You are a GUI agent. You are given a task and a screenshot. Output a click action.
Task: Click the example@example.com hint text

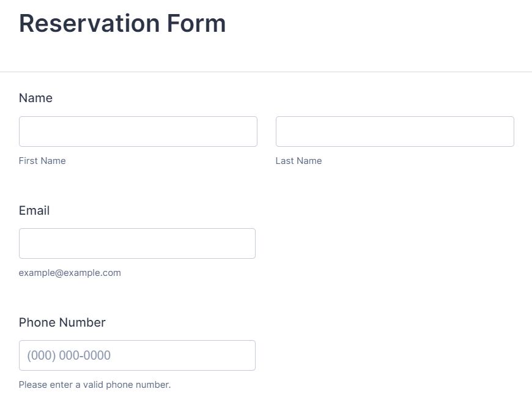point(70,273)
